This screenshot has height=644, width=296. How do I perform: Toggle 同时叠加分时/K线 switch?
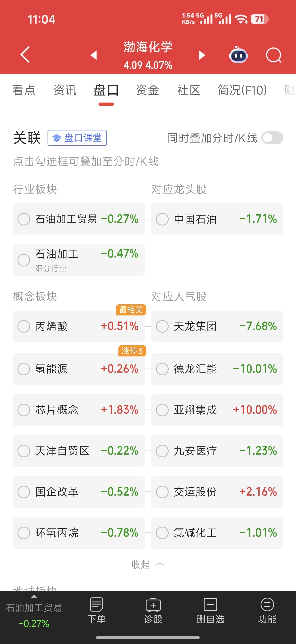(272, 138)
